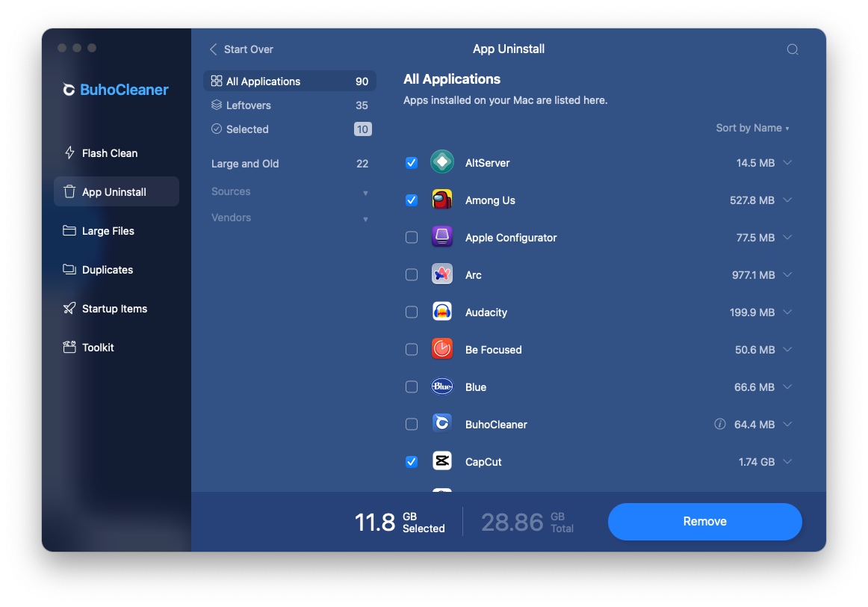Viewport: 868px width, 607px height.
Task: Click the App Uninstall trash icon
Action: 69,191
